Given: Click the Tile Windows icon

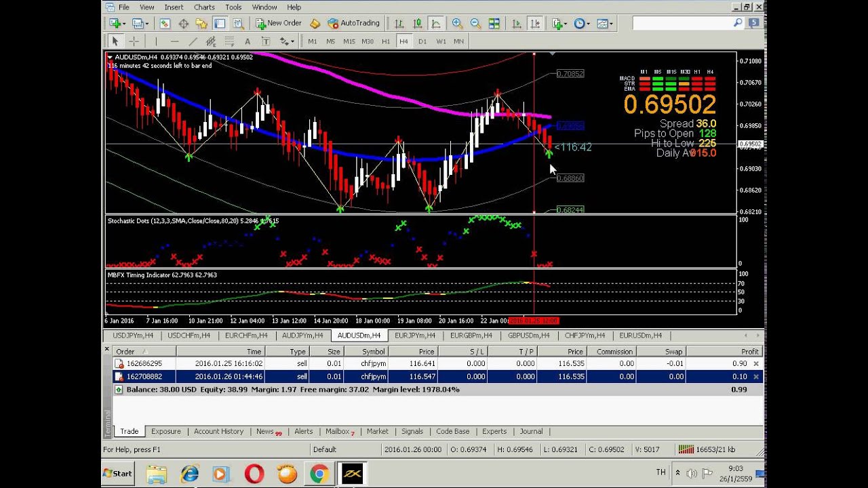Looking at the screenshot, I should [494, 23].
